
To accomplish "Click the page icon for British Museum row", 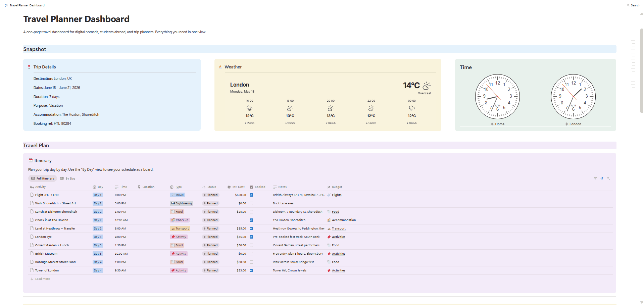I will click(32, 254).
